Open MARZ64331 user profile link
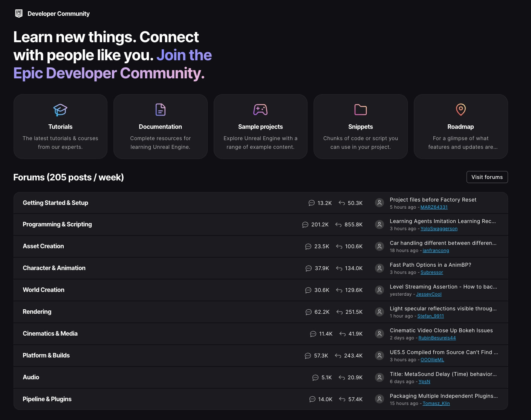 coord(434,207)
